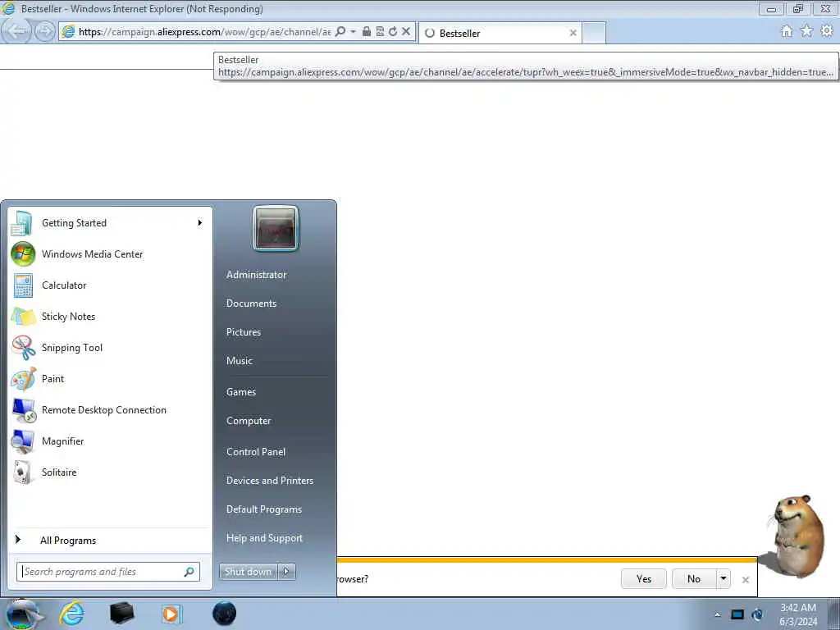Click the Compatibility View icon

380,32
